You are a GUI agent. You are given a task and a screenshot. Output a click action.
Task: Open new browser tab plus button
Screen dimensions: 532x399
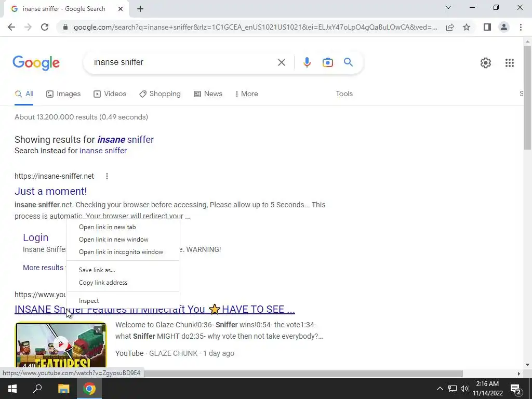pyautogui.click(x=140, y=9)
